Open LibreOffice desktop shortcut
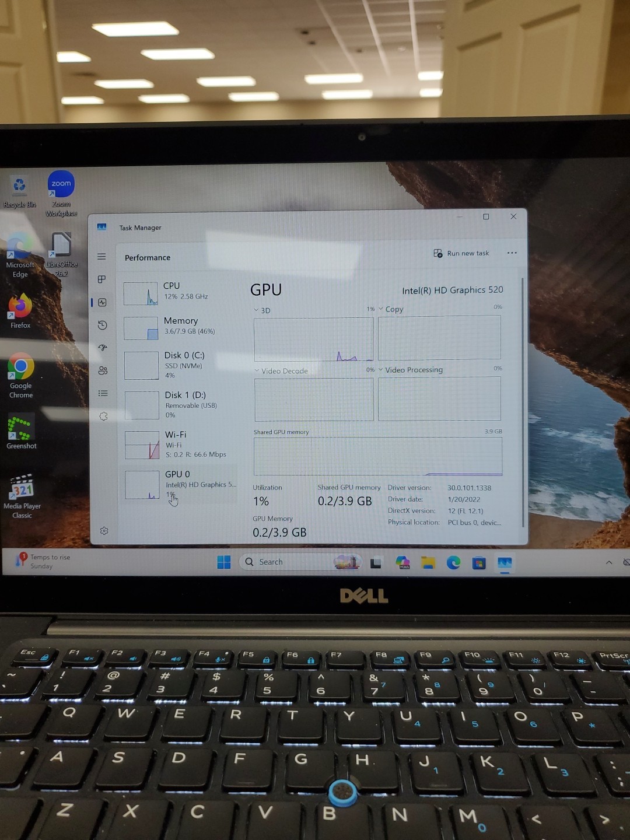Screen dimensions: 630x840 point(61,254)
